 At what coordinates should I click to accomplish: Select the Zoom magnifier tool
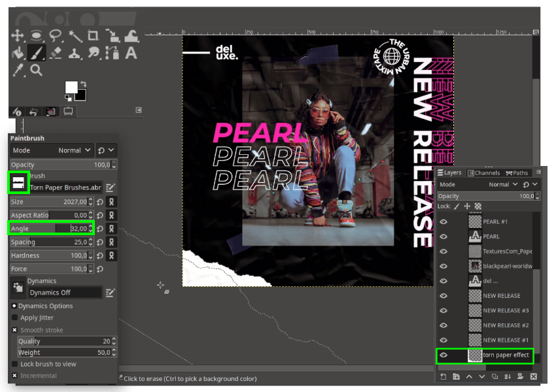tap(36, 70)
